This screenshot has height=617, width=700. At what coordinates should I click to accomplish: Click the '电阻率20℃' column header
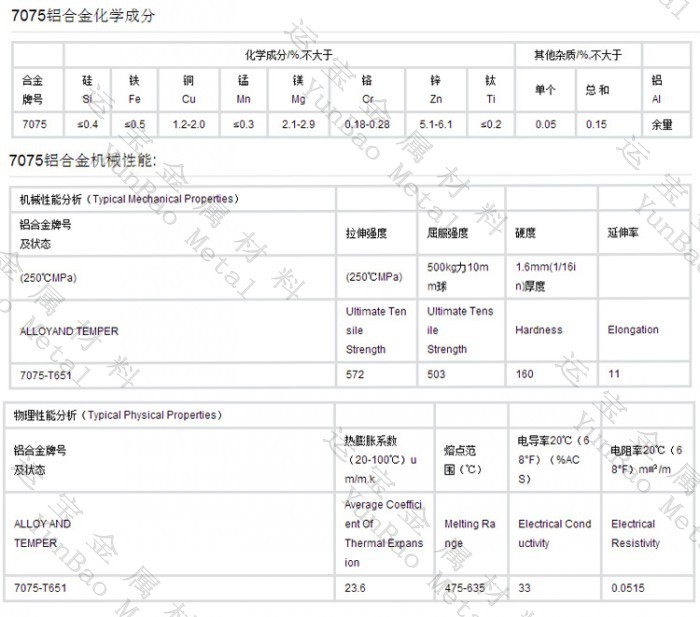point(646,460)
